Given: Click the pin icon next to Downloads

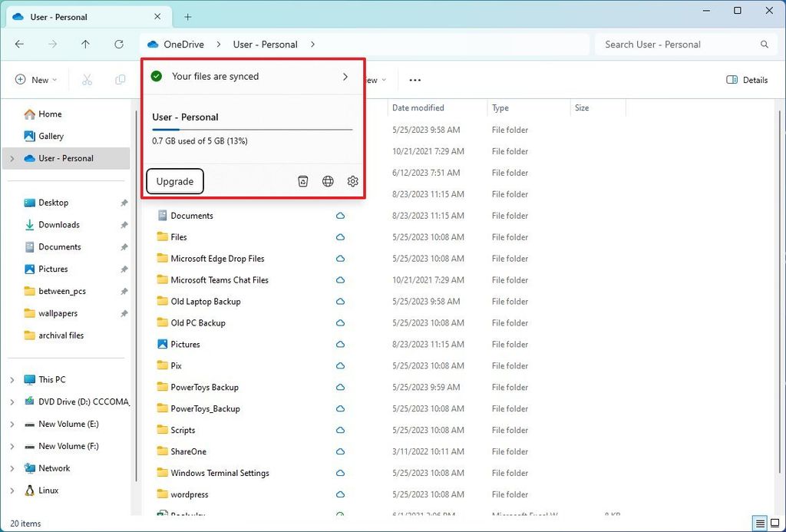Looking at the screenshot, I should (123, 224).
